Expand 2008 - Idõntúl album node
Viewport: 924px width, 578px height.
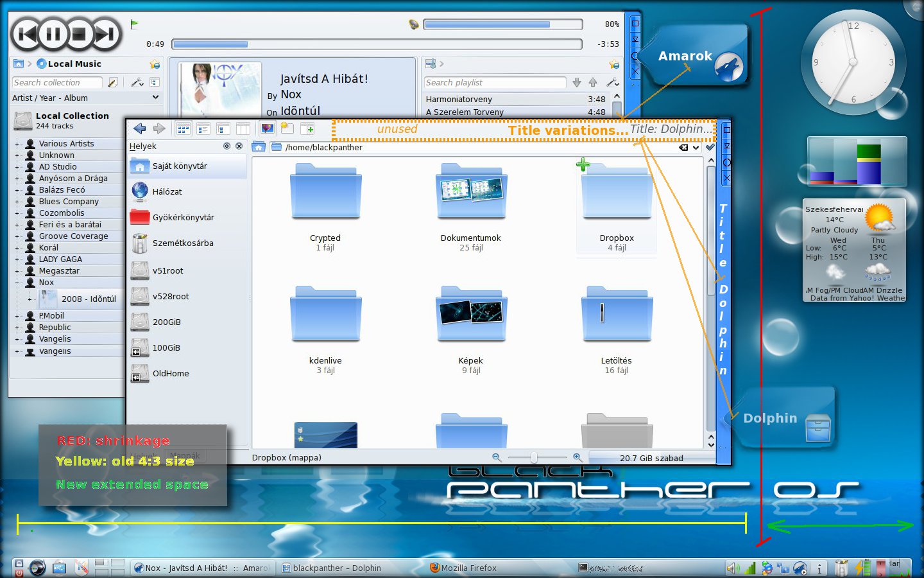point(30,299)
